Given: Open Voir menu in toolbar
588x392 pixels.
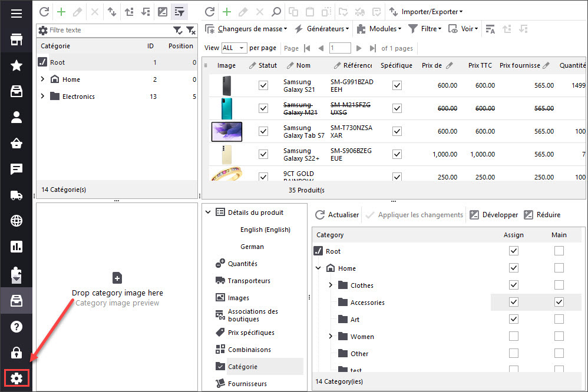Looking at the screenshot, I should pos(464,29).
